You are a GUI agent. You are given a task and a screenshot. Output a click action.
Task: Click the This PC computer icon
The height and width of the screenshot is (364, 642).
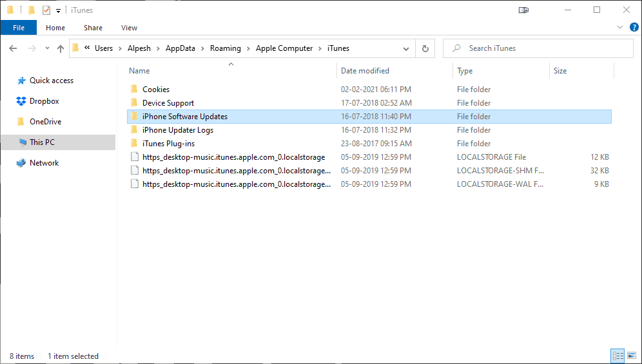click(x=23, y=142)
